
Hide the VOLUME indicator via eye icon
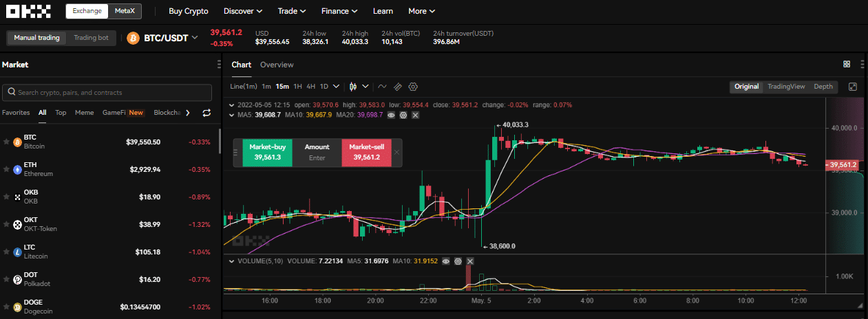445,261
